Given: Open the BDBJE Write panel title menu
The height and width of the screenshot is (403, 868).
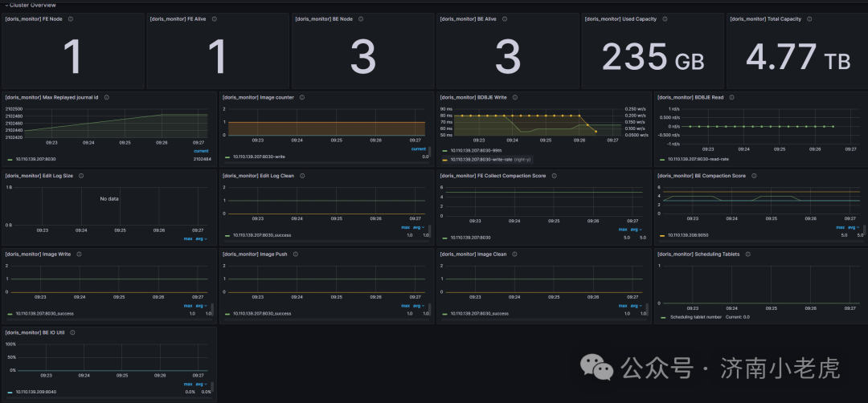Looking at the screenshot, I should point(473,97).
